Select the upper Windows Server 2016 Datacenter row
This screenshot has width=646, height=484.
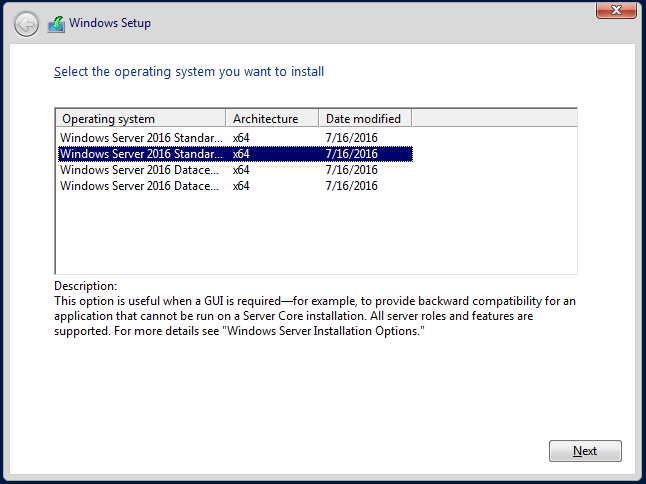point(235,170)
